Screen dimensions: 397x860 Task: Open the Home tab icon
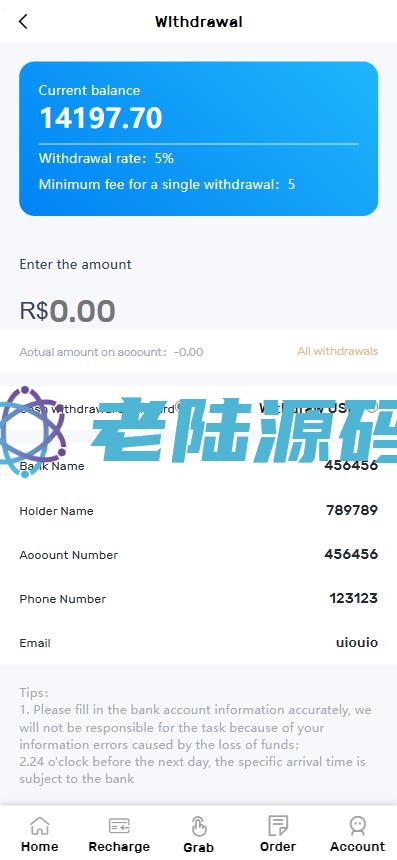tap(39, 825)
